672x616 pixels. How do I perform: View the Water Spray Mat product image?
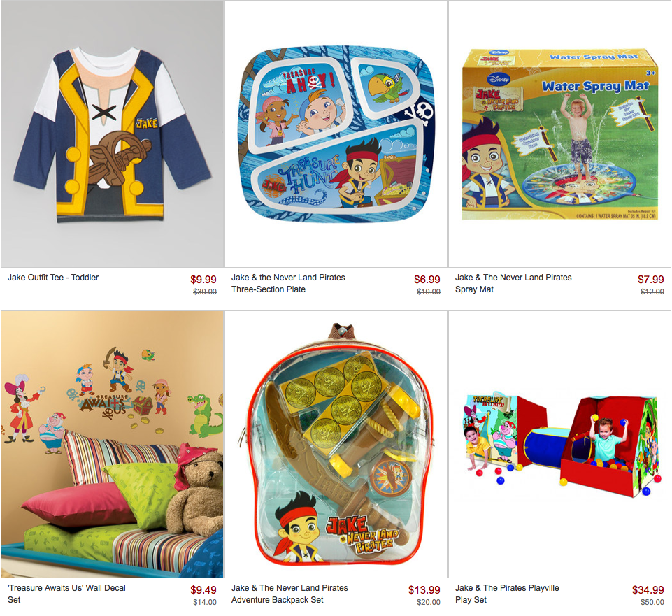pyautogui.click(x=559, y=134)
